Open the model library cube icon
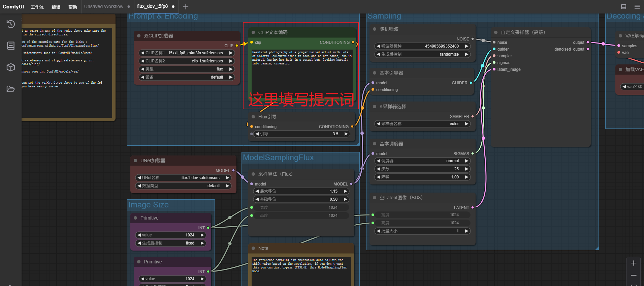 click(x=11, y=67)
